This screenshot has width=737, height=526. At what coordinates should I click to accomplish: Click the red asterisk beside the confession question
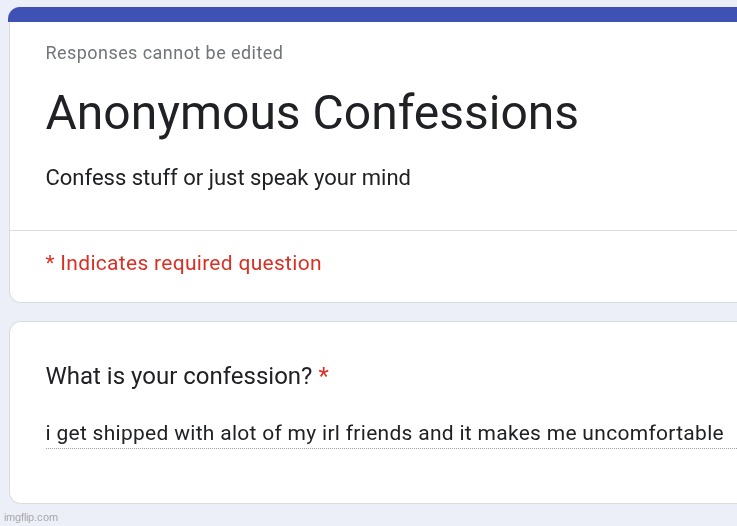[x=324, y=377]
